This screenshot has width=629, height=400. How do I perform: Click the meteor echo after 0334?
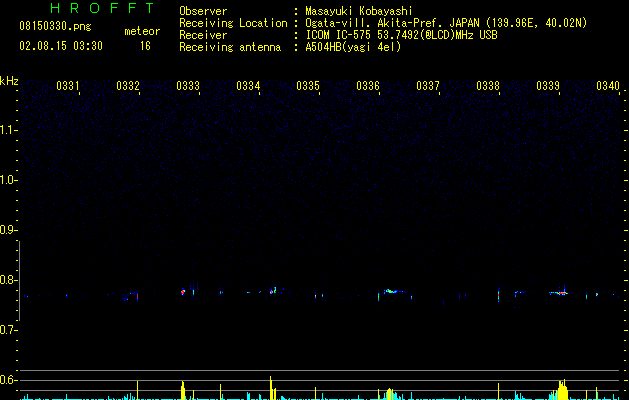273,290
